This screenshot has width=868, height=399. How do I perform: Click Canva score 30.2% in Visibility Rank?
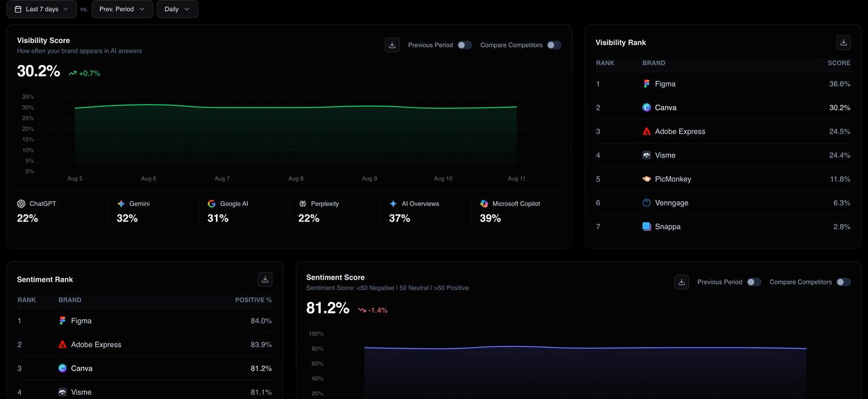(840, 108)
